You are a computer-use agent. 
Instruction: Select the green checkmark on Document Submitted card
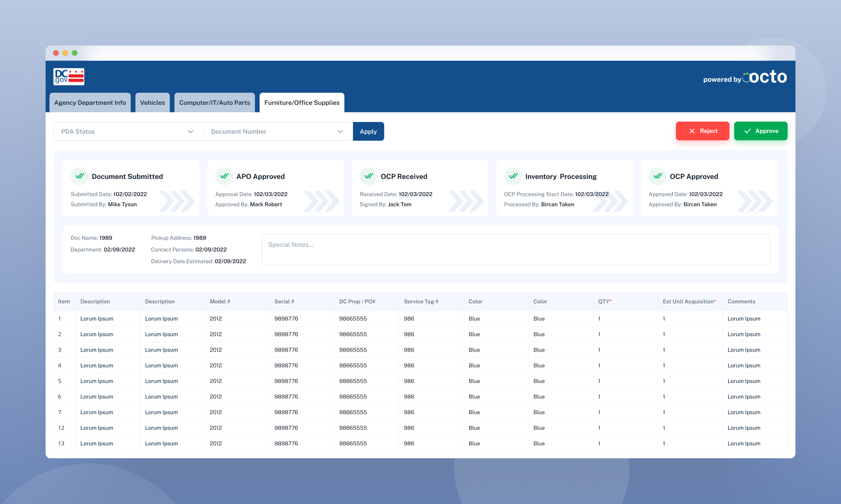coord(80,176)
